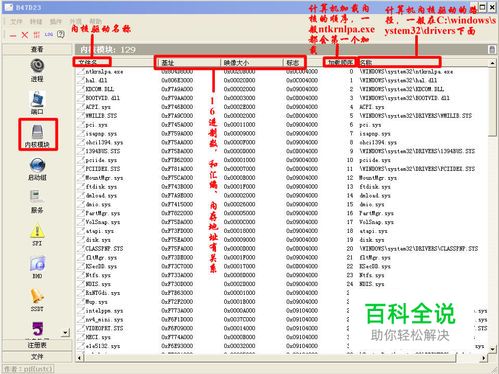Select the 内核模块 kernel modules icon
Viewport: 499px width, 374px height.
[37, 136]
